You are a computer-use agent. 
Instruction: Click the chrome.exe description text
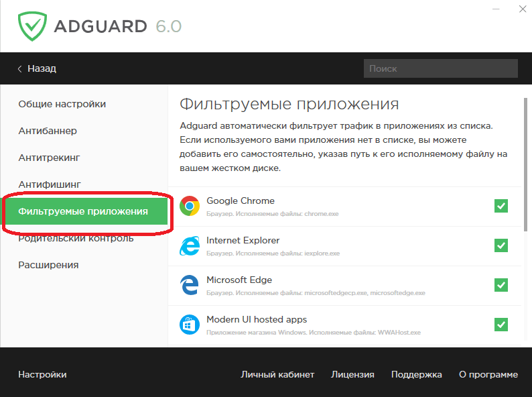pos(273,214)
